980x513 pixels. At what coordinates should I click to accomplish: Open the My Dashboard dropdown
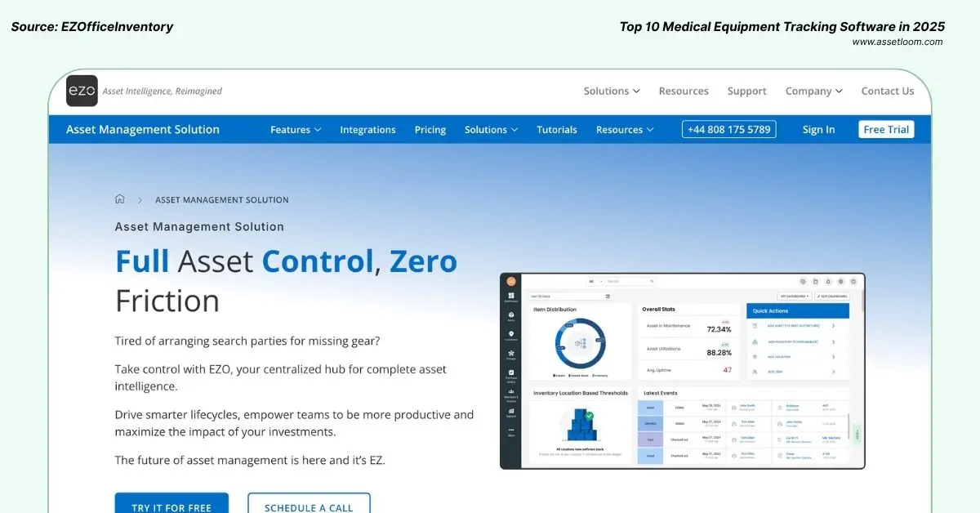(794, 297)
